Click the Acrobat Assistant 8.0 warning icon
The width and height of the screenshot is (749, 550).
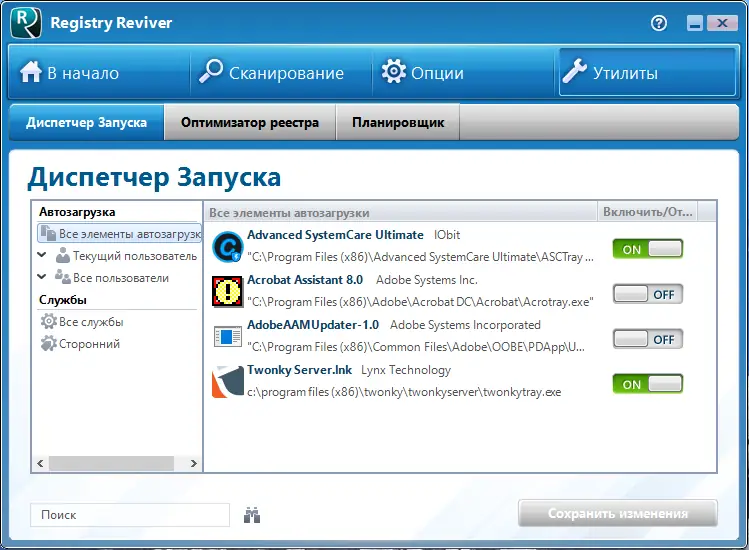(227, 291)
